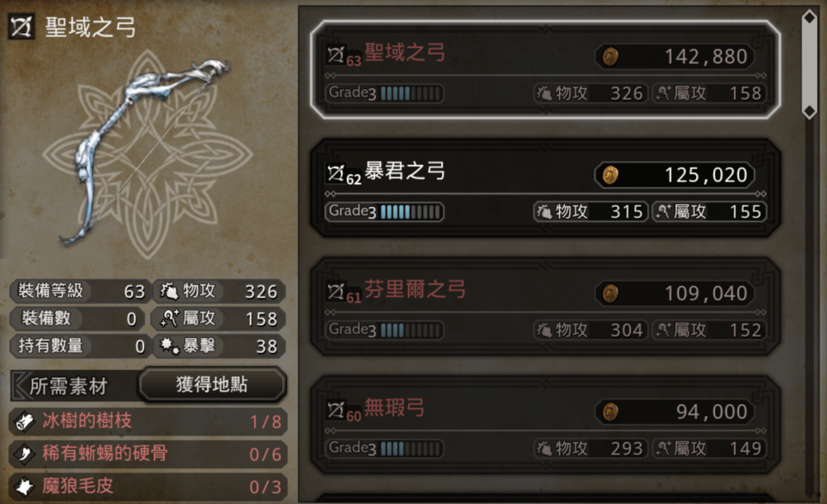
Task: Click the 冰樹的樹枝 material scroll icon
Action: tap(25, 422)
